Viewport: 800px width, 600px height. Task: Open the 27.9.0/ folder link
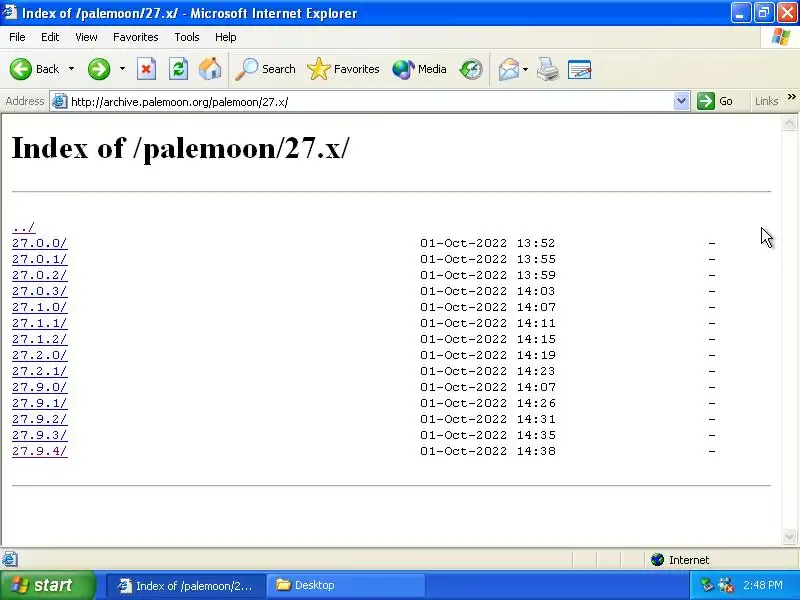pos(40,387)
